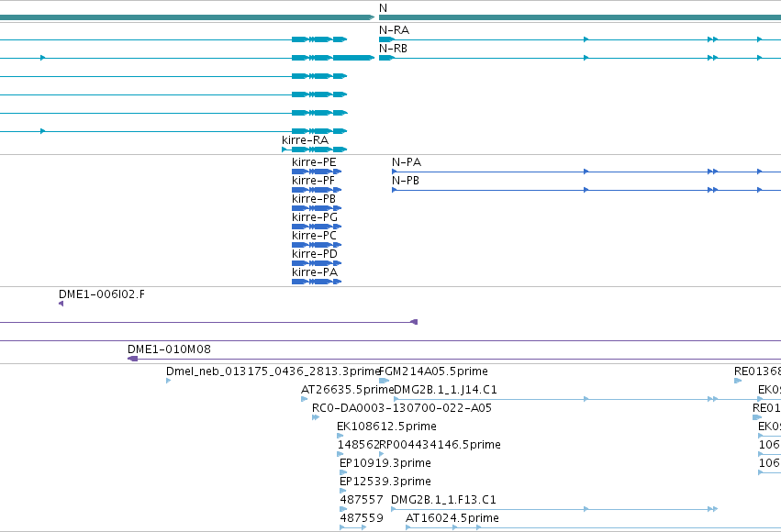Click the N-PB protein label
The height and width of the screenshot is (532, 781).
click(x=405, y=181)
